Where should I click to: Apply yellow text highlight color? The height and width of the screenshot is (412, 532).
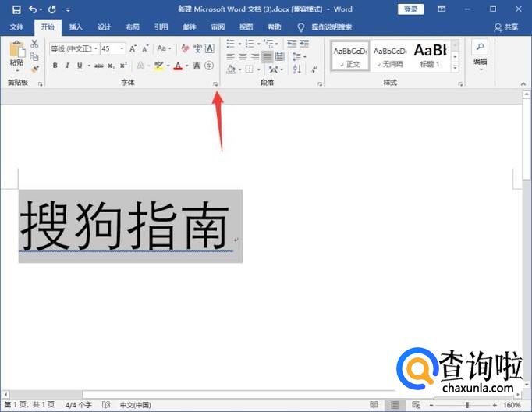[x=159, y=66]
